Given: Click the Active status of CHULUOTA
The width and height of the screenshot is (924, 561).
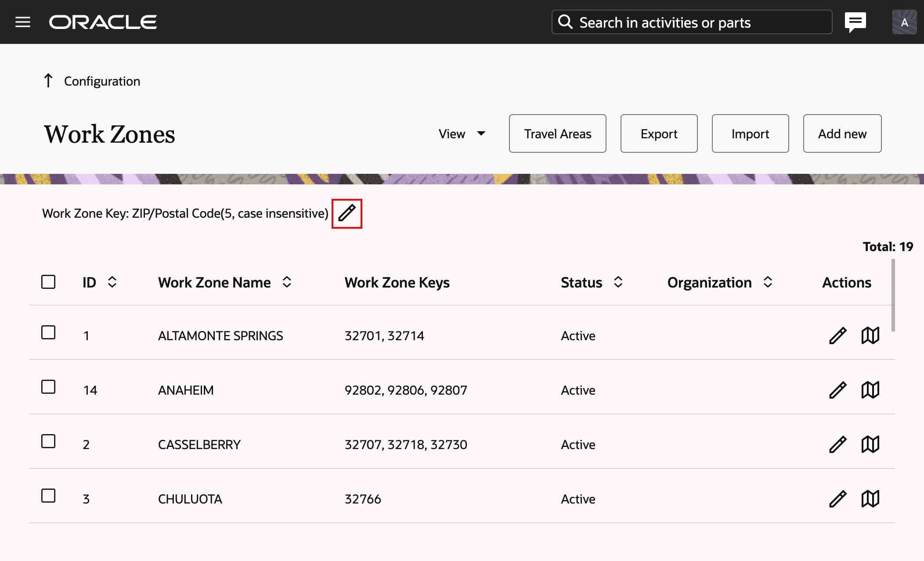Looking at the screenshot, I should (x=578, y=499).
